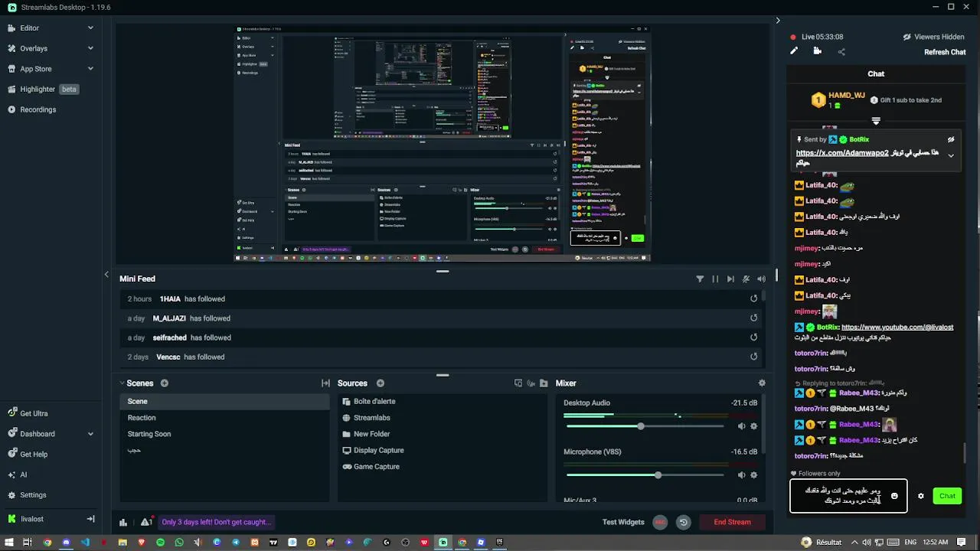The image size is (980, 551).
Task: Pause the Mini Feed alert queue
Action: 715,279
